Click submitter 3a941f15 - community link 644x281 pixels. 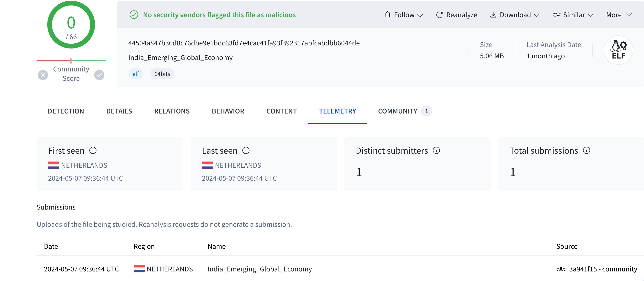coord(603,269)
